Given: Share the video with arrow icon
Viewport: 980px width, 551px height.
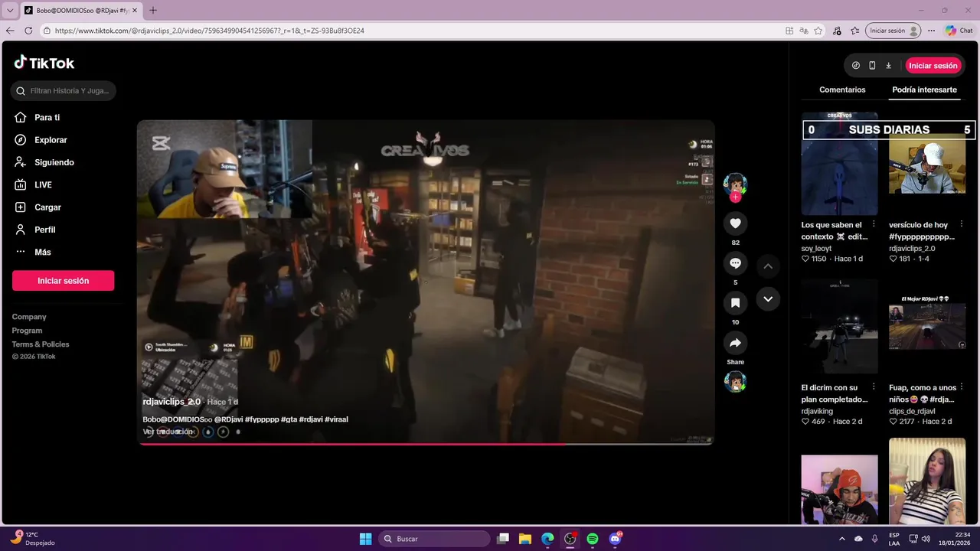Looking at the screenshot, I should pyautogui.click(x=735, y=343).
